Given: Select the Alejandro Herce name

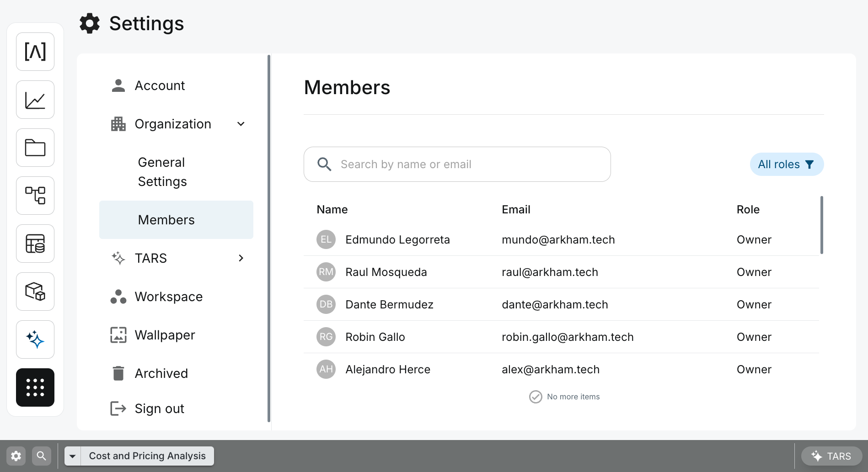Looking at the screenshot, I should click(x=388, y=369).
